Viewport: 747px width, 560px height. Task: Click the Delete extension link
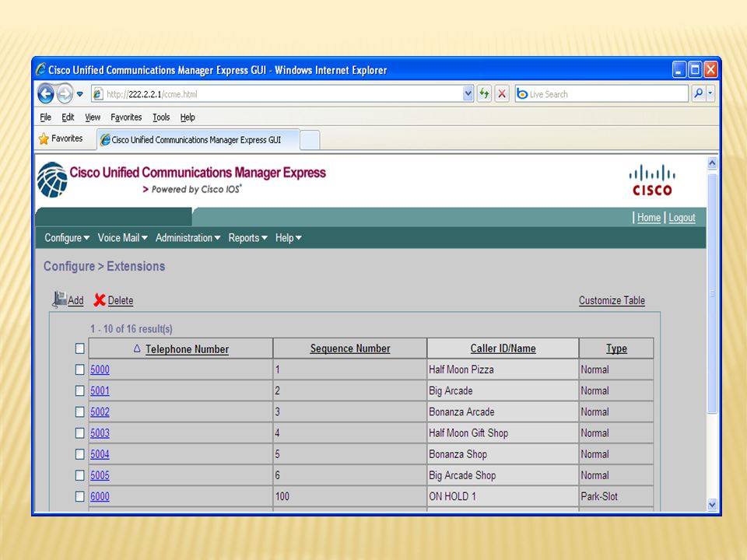pos(120,300)
